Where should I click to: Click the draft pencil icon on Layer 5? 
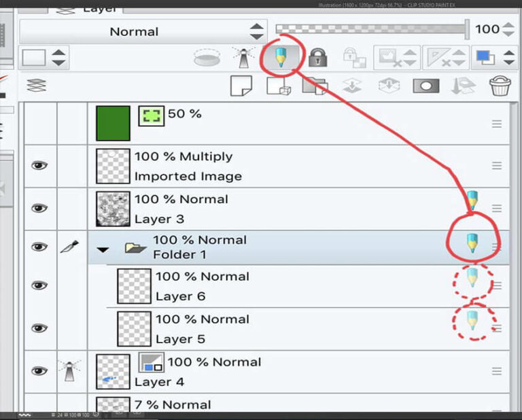(472, 321)
